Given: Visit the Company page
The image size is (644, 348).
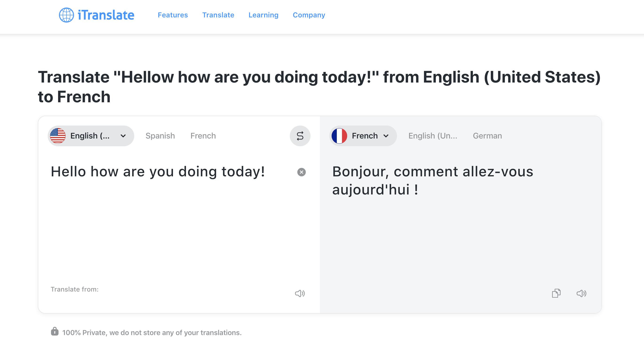Looking at the screenshot, I should (309, 15).
